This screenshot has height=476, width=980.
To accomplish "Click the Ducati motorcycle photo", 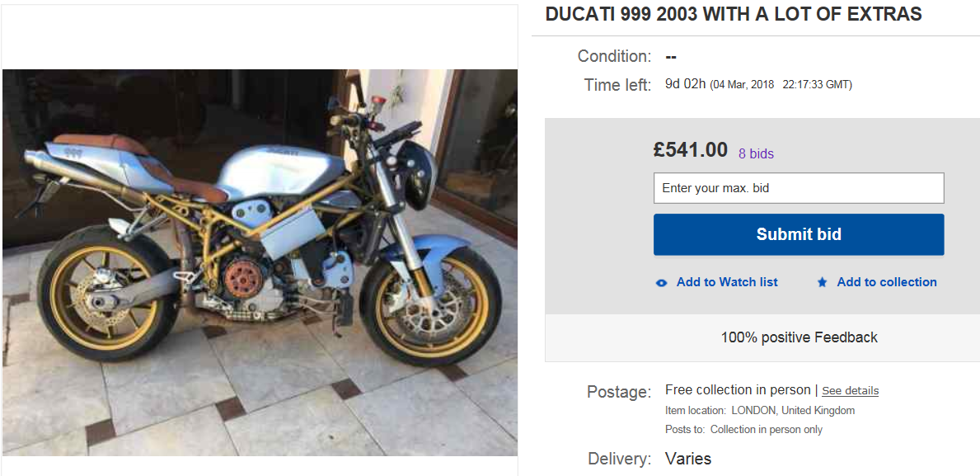I will click(260, 262).
